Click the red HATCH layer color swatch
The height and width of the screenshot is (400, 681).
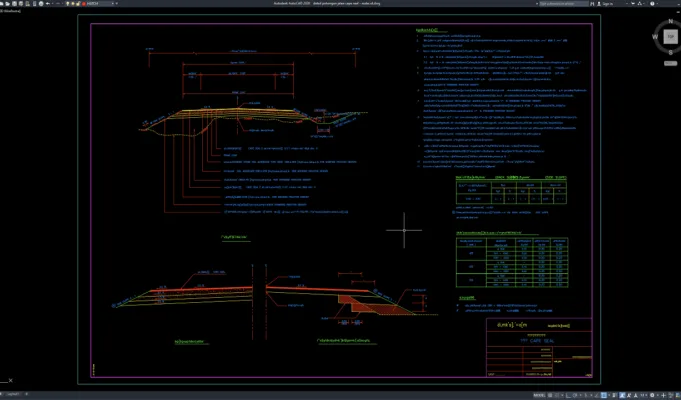(84, 3)
